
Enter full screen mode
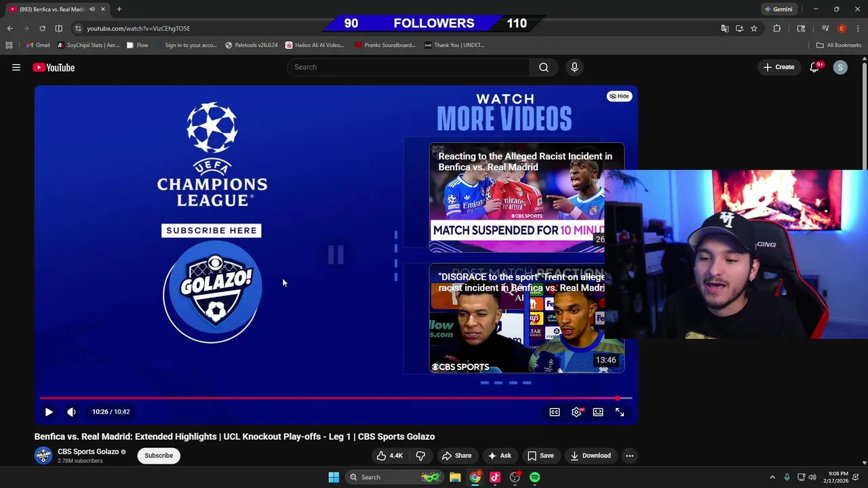620,411
